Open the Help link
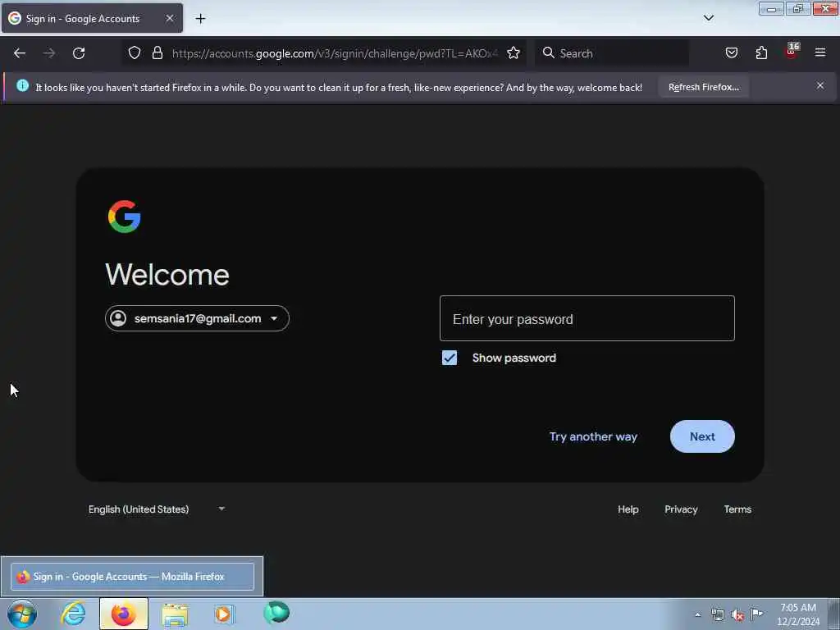Image resolution: width=840 pixels, height=630 pixels. click(x=628, y=509)
